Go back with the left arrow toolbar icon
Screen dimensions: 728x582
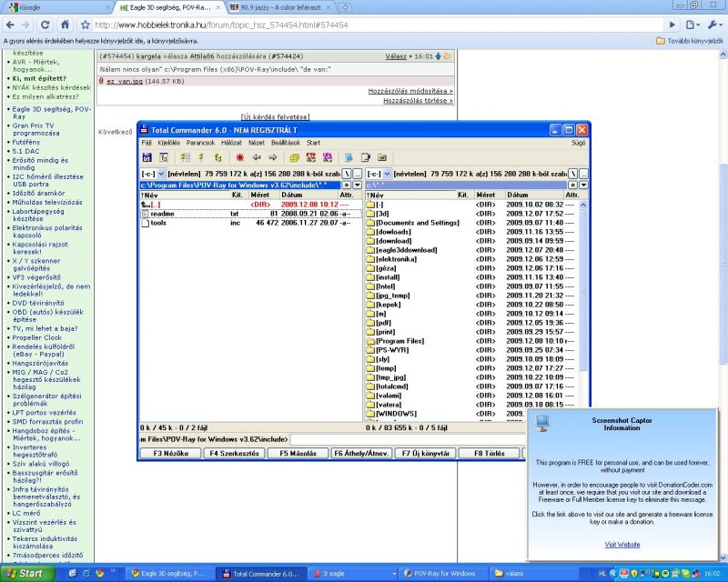point(257,157)
